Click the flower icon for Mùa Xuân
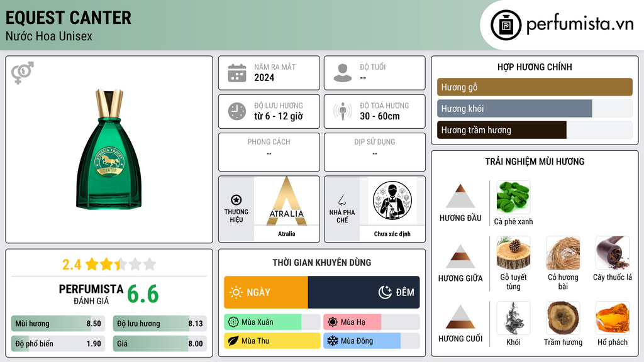The image size is (644, 362). pos(233,322)
